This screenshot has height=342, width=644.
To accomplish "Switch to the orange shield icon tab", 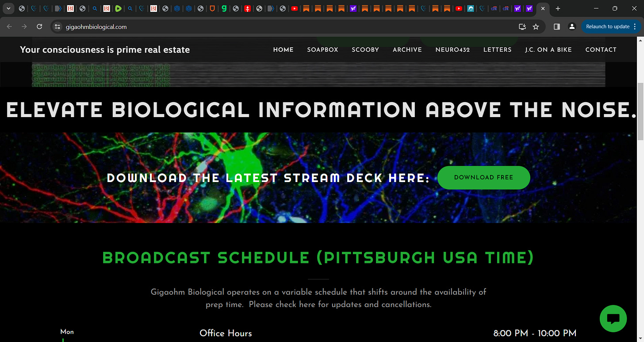I will point(212,8).
